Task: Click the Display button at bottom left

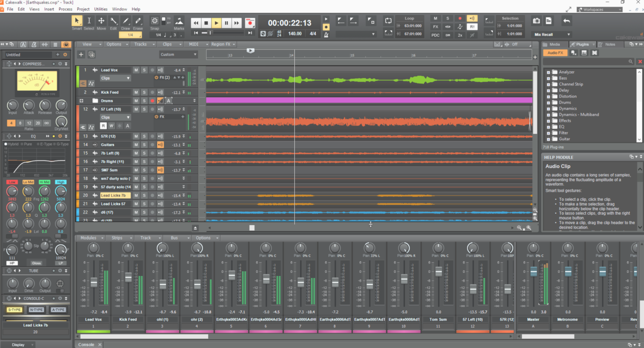Action: coord(18,345)
